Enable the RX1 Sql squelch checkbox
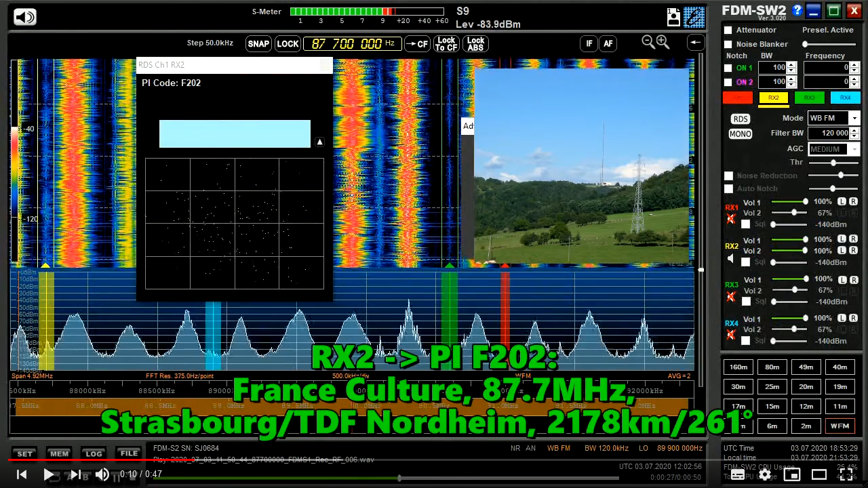The height and width of the screenshot is (488, 868). [x=746, y=224]
